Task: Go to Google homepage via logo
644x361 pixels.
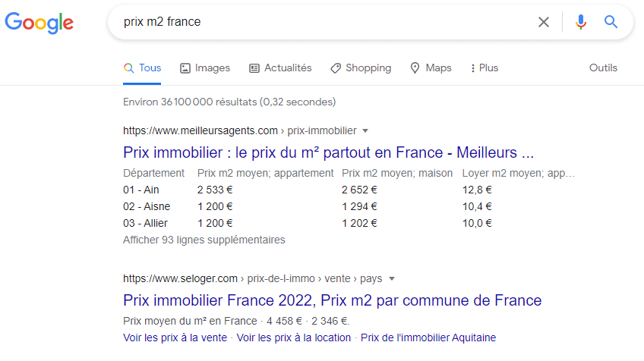Action: [39, 23]
